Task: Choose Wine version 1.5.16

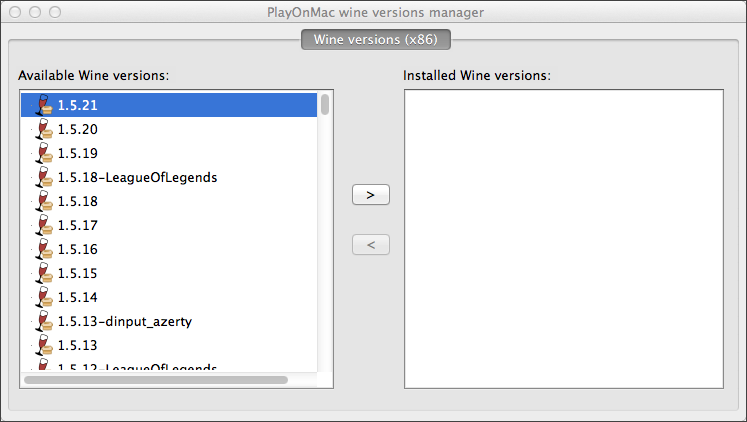Action: (x=78, y=249)
